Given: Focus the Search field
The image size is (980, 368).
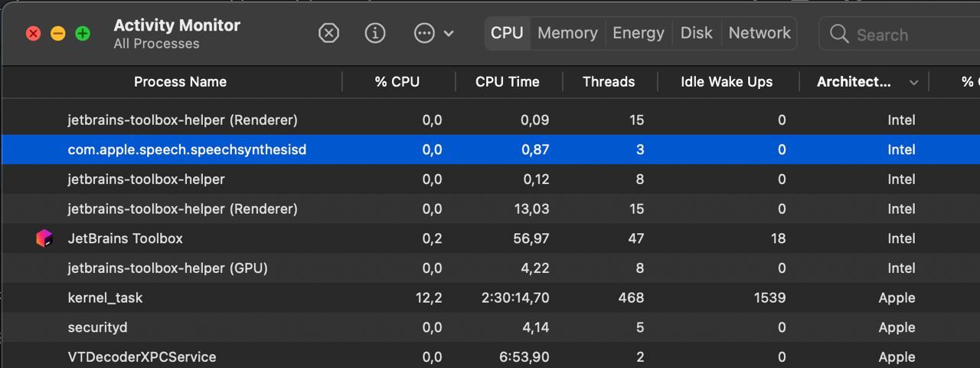Looking at the screenshot, I should point(900,34).
